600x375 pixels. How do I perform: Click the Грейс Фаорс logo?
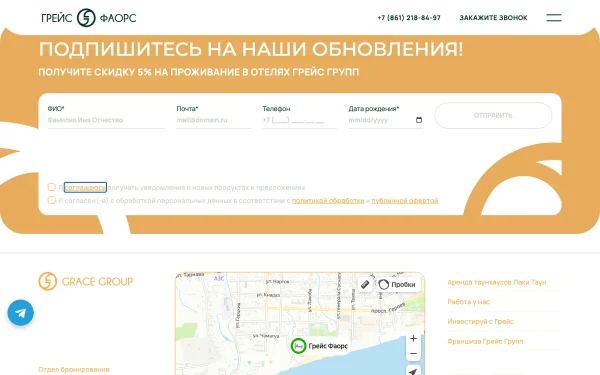coord(89,18)
